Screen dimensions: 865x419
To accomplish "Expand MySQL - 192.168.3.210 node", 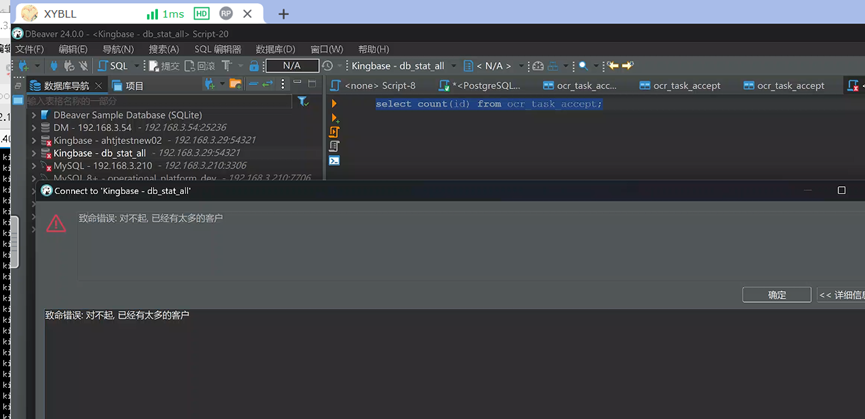I will click(x=34, y=165).
